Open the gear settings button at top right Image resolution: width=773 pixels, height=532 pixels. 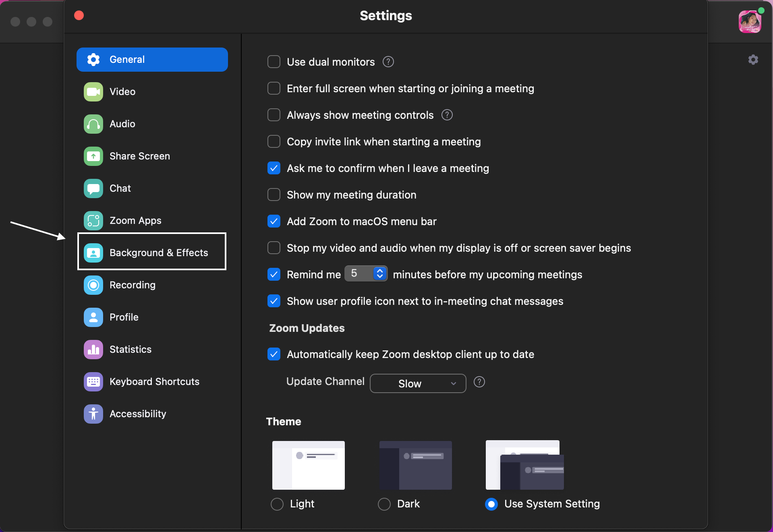pos(753,60)
